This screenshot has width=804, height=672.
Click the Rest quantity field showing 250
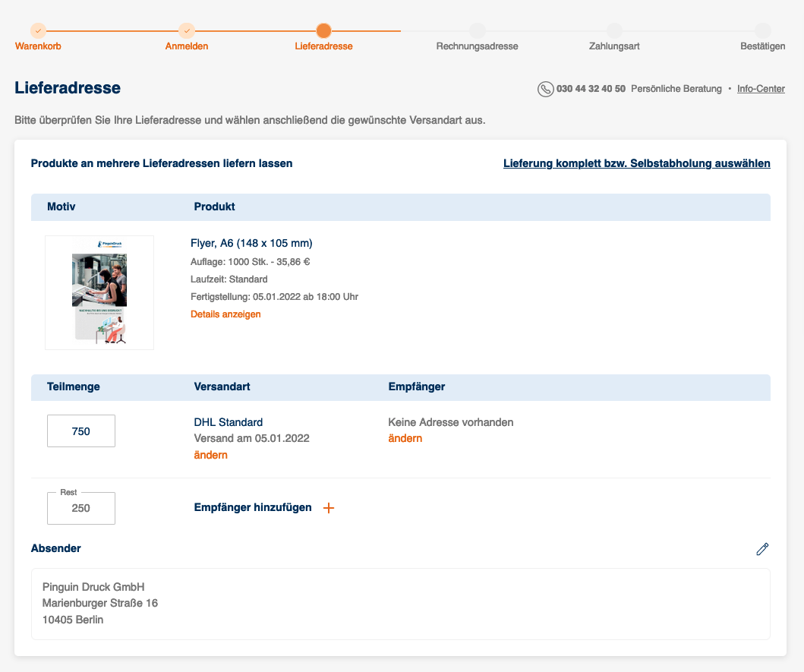click(x=81, y=508)
